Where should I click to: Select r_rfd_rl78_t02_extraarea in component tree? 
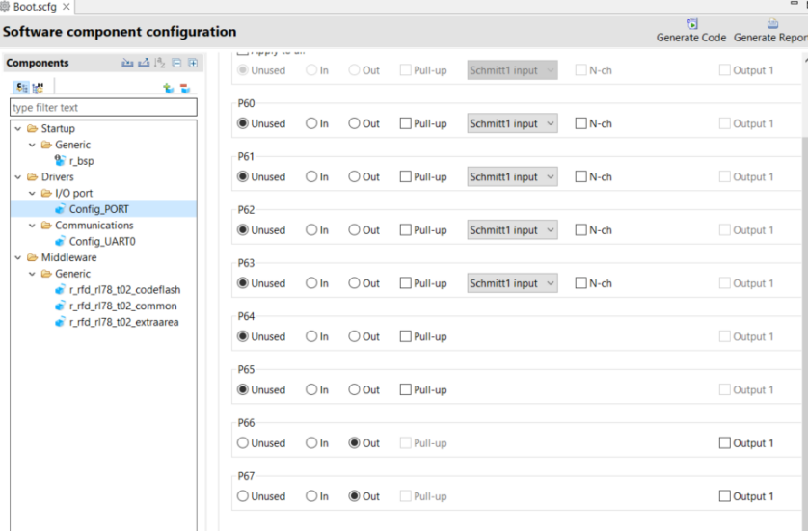point(123,322)
